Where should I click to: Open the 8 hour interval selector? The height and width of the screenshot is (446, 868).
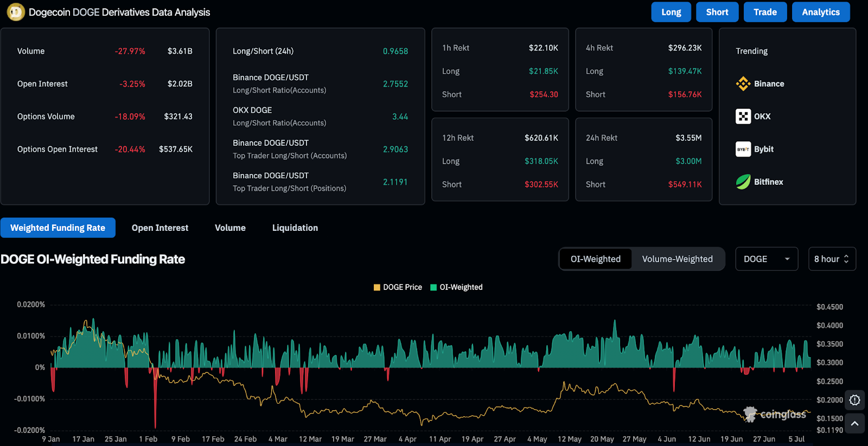(832, 259)
